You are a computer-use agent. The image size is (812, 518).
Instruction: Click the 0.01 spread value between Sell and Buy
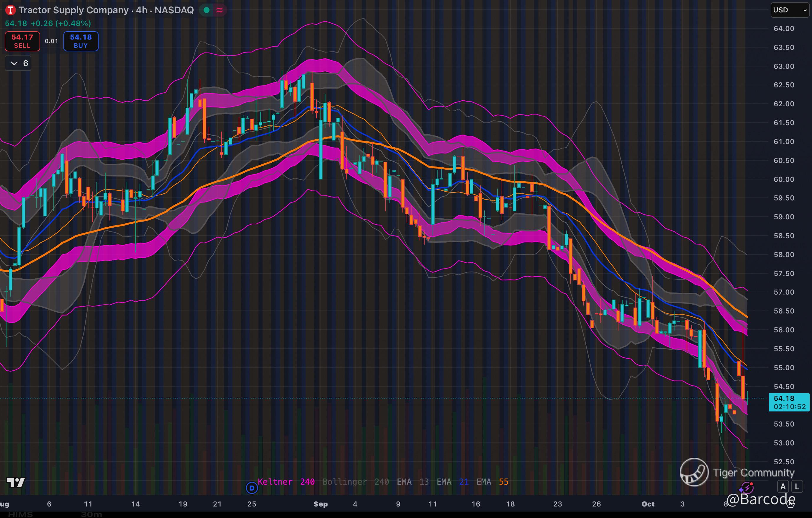coord(51,41)
